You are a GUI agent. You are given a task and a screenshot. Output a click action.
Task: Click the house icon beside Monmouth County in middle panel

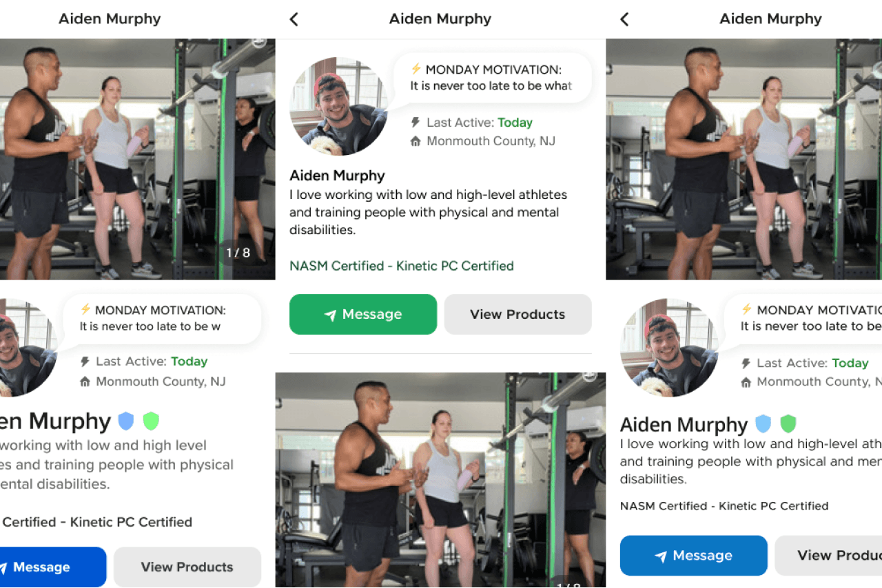(x=416, y=141)
